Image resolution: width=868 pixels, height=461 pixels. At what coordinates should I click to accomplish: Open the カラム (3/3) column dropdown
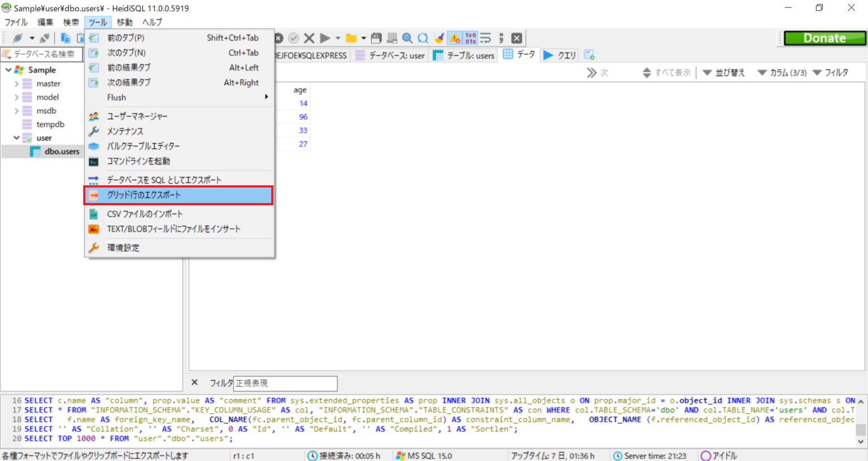(781, 72)
